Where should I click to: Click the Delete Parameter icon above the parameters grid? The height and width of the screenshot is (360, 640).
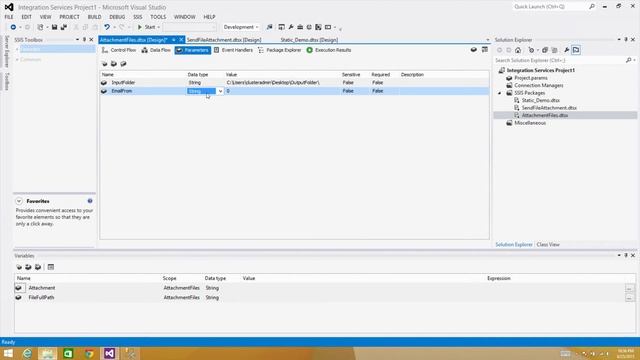click(x=114, y=64)
